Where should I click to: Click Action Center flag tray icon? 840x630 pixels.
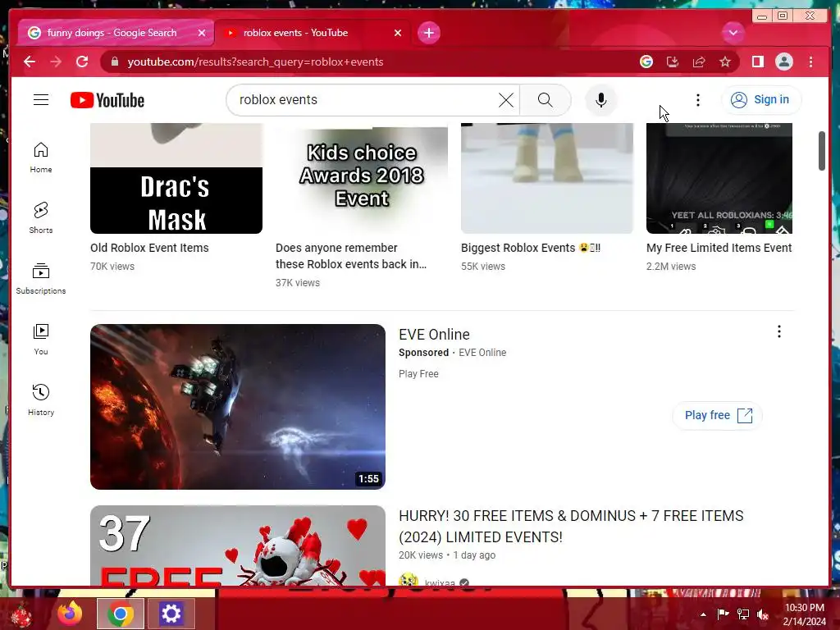tap(723, 614)
